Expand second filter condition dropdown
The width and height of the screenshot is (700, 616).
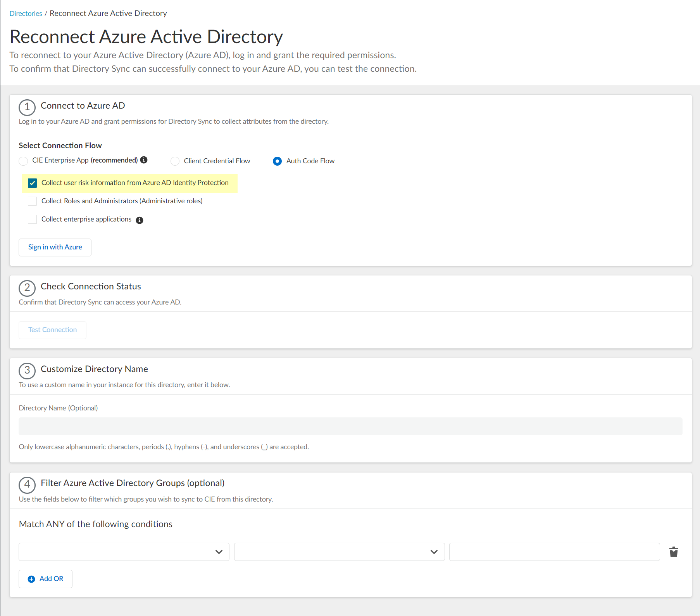click(x=339, y=552)
